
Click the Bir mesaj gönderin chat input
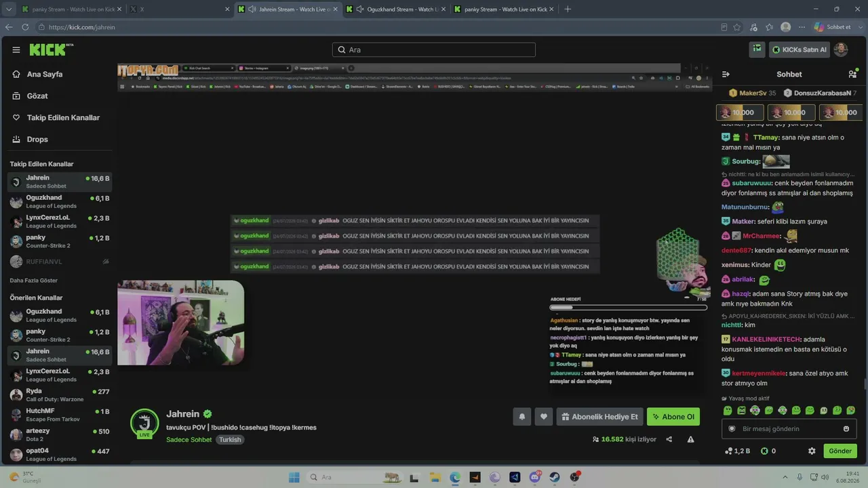(x=789, y=429)
